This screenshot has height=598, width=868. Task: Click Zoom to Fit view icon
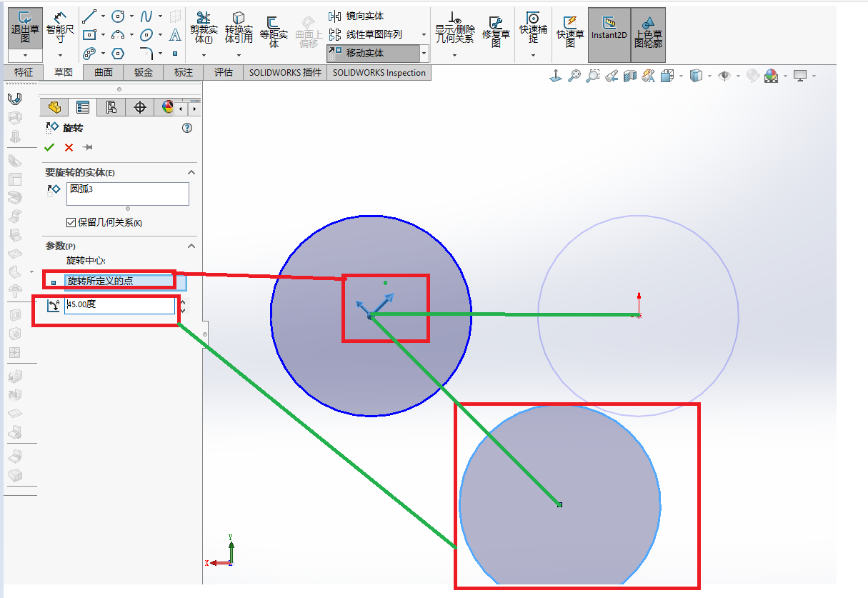point(574,76)
